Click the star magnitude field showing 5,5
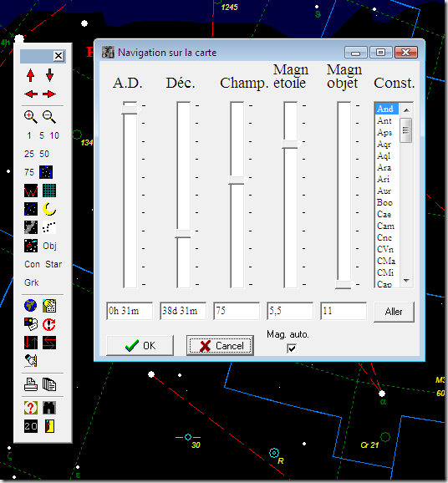 pos(290,311)
